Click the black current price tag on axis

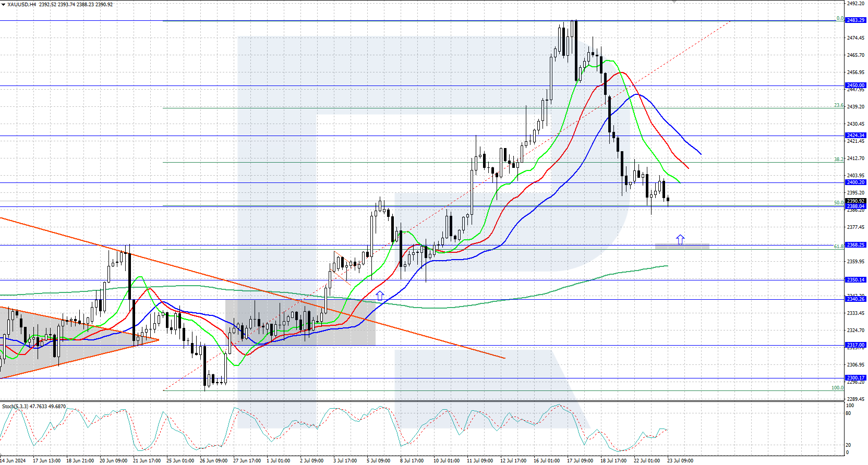tap(855, 201)
